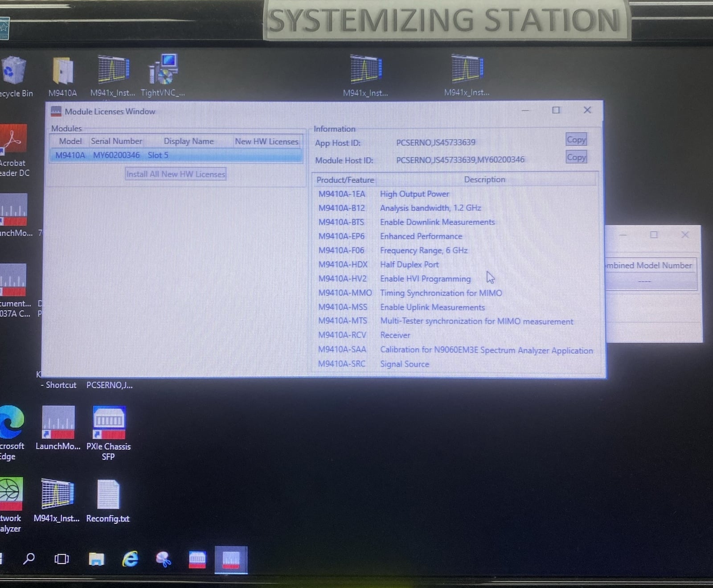Select the M9410A-EP6 Enhanced Performance row
713x588 pixels.
455,236
